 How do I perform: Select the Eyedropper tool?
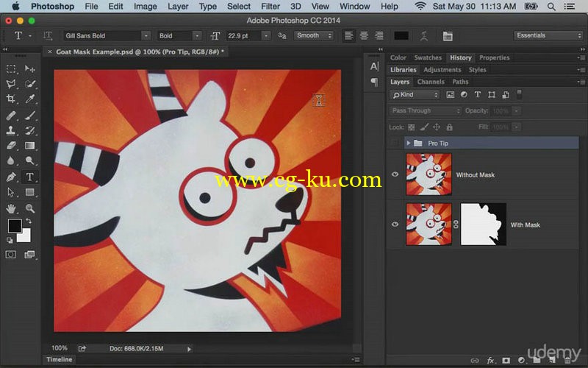(x=29, y=99)
